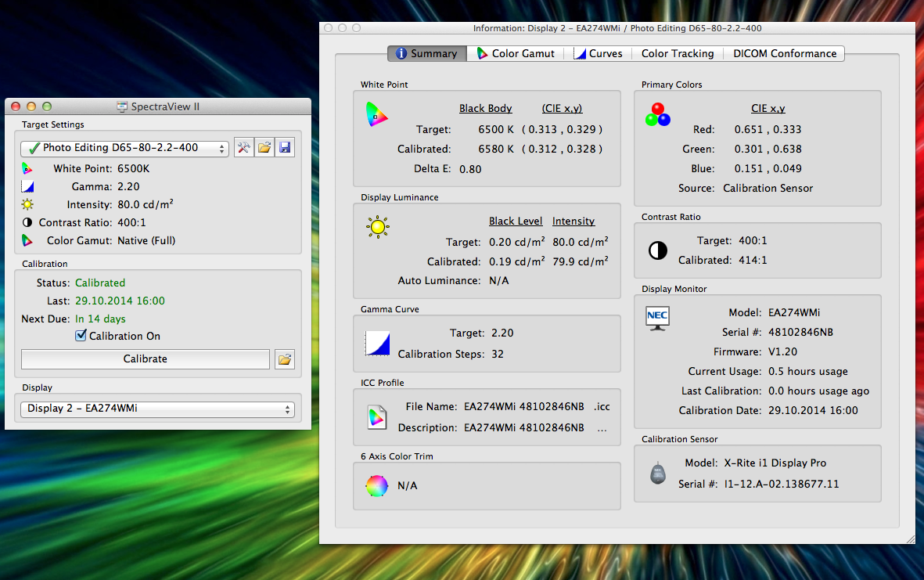924x580 pixels.
Task: Click the ICC File Name EA274WMi 48102846NB
Action: 524,407
